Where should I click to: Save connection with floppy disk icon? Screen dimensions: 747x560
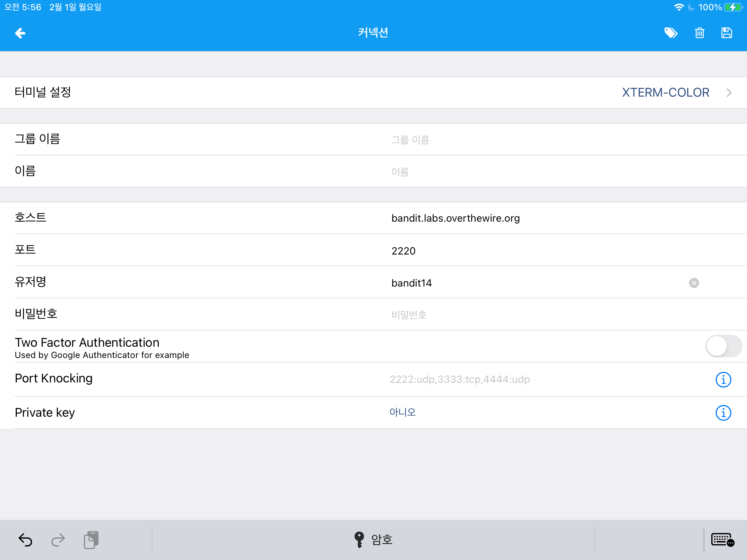[726, 33]
